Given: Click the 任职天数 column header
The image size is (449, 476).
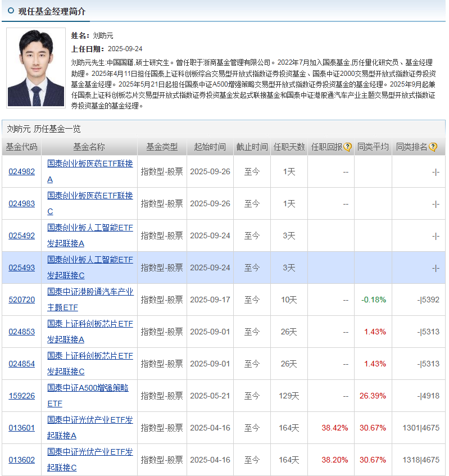Looking at the screenshot, I should tap(289, 147).
